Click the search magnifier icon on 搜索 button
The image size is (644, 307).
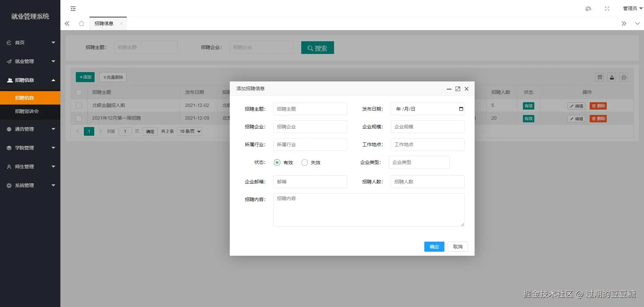tap(310, 48)
